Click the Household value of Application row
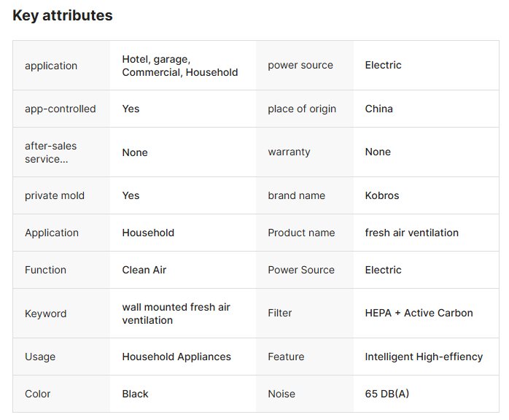The width and height of the screenshot is (509, 420). coord(148,233)
